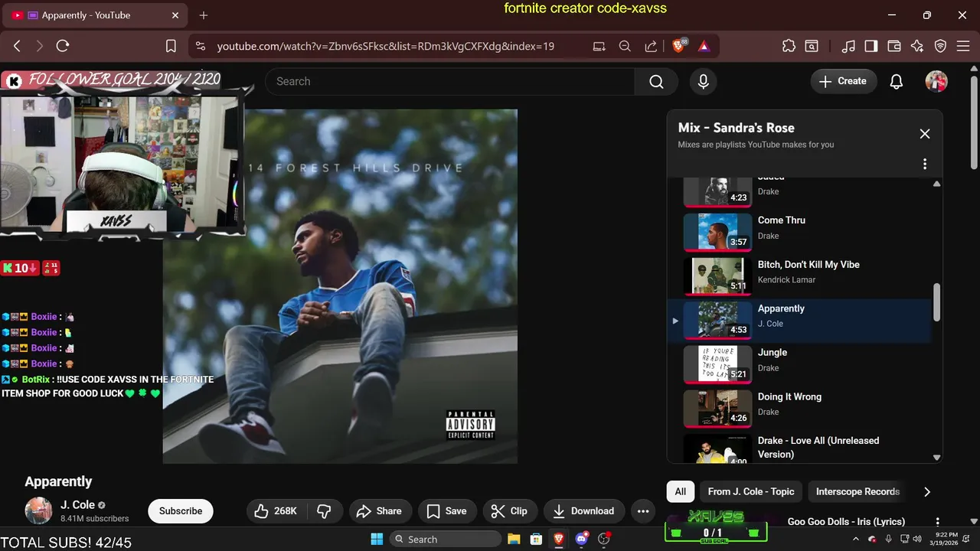Like the video with 268K likes
The image size is (980, 551).
pos(276,511)
